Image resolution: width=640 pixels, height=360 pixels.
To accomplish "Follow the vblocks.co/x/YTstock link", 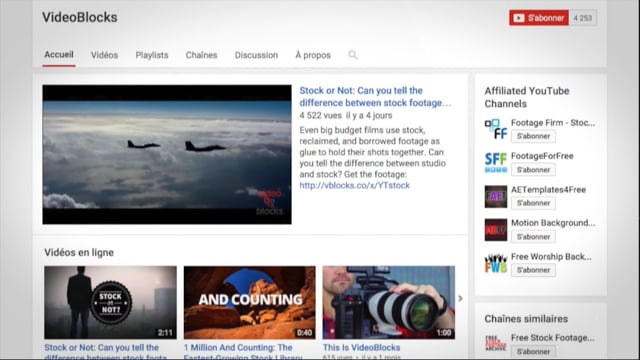I will [x=354, y=185].
